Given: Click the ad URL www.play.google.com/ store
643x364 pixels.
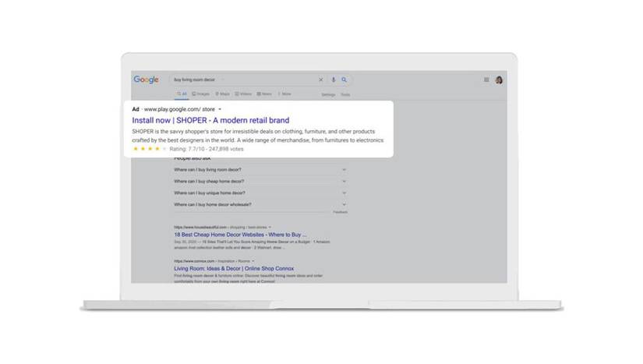Looking at the screenshot, I should (179, 109).
